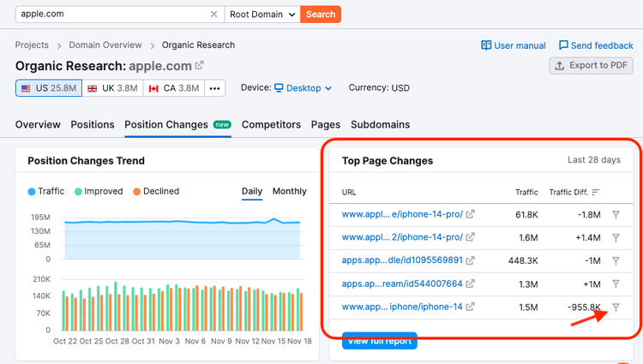
Task: Click the UK flag icon
Action: pyautogui.click(x=93, y=88)
